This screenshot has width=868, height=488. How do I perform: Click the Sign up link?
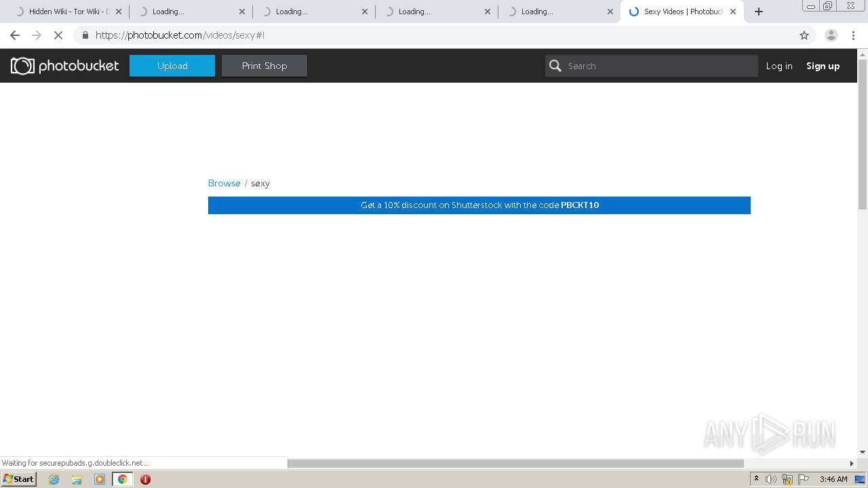[x=823, y=66]
